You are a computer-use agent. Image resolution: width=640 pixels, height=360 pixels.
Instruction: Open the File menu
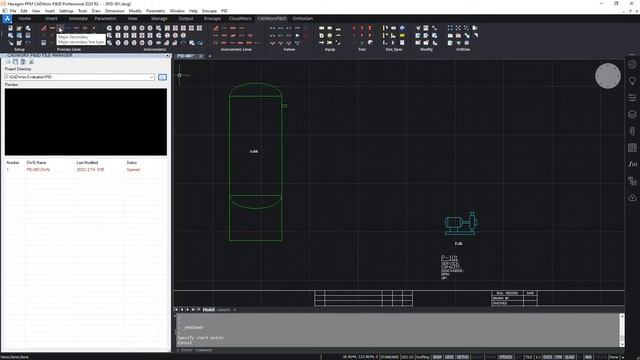(x=13, y=11)
